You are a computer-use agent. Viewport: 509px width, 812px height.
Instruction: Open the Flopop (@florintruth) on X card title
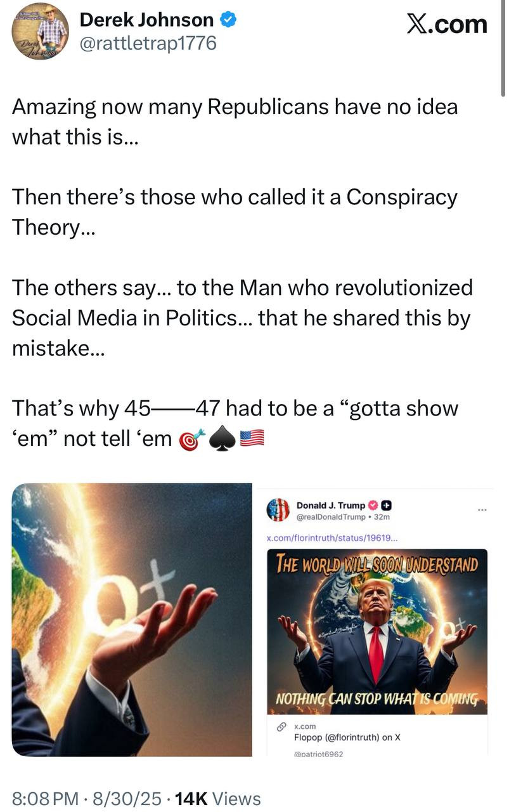tap(347, 737)
